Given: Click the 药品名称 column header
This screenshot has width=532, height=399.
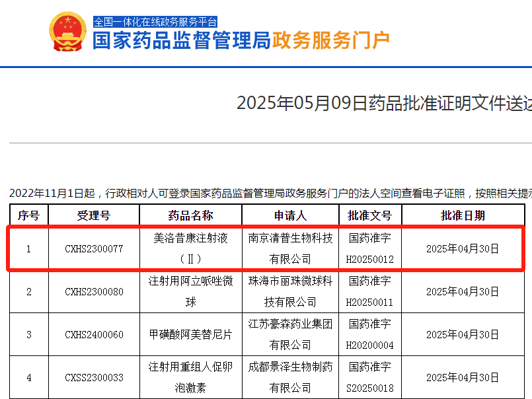Looking at the screenshot, I should pos(191,215).
